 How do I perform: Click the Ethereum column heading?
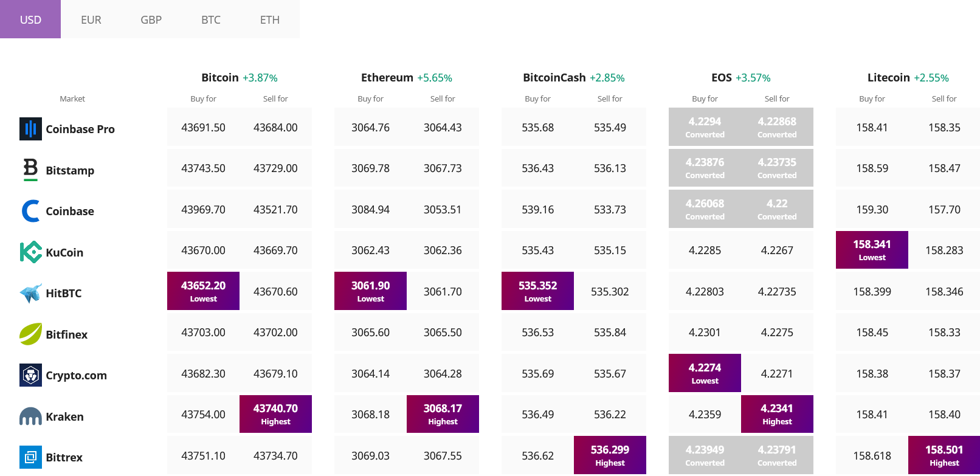[387, 77]
